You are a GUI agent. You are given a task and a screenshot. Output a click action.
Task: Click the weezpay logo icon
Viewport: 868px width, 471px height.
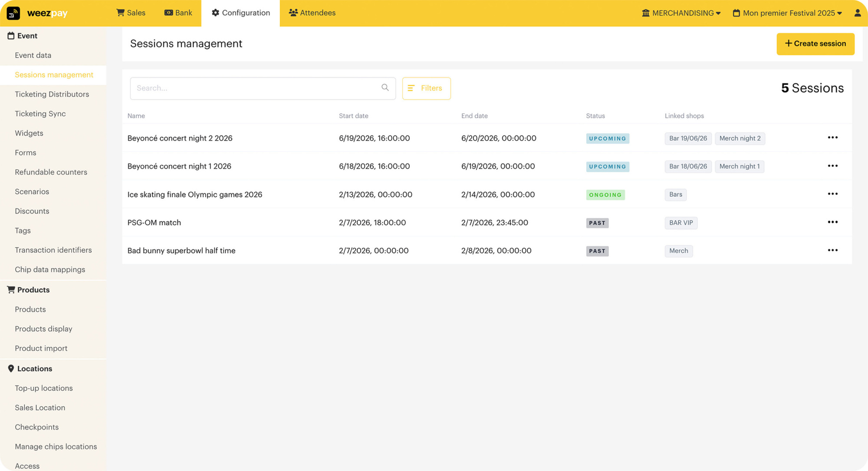click(x=14, y=13)
